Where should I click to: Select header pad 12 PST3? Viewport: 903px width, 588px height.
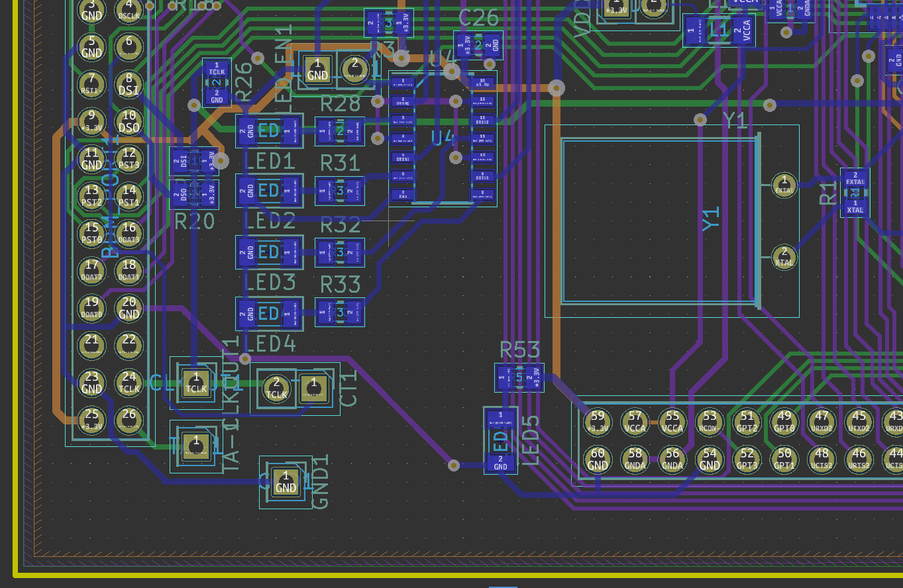[x=129, y=159]
